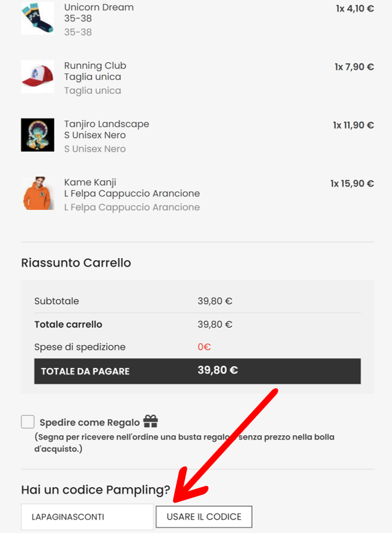Open the Running Club product name

click(x=95, y=66)
